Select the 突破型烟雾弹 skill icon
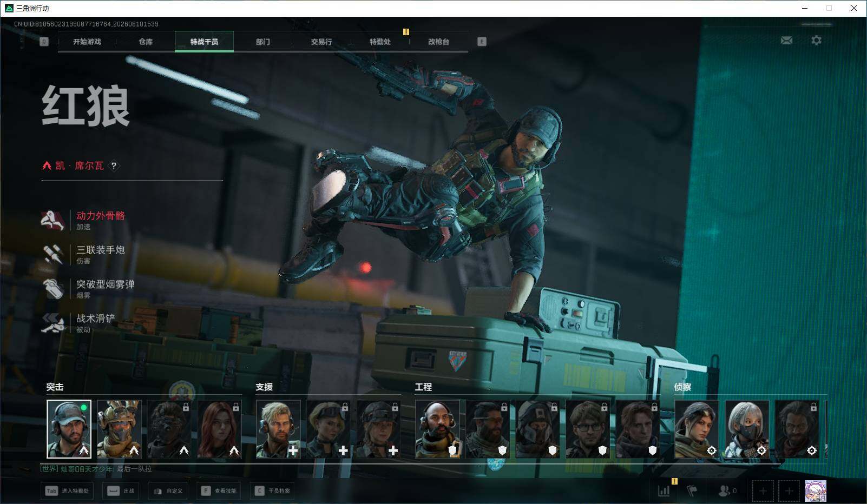867x504 pixels. pyautogui.click(x=53, y=288)
